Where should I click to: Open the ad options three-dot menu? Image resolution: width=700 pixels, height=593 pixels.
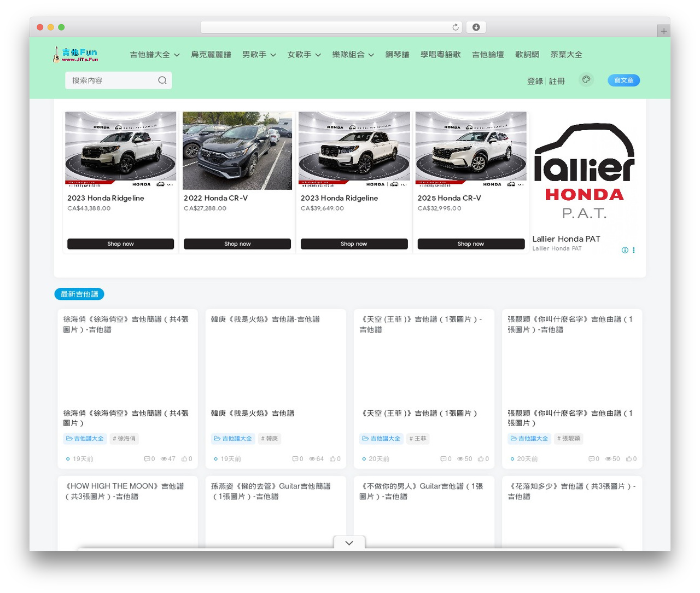click(634, 250)
